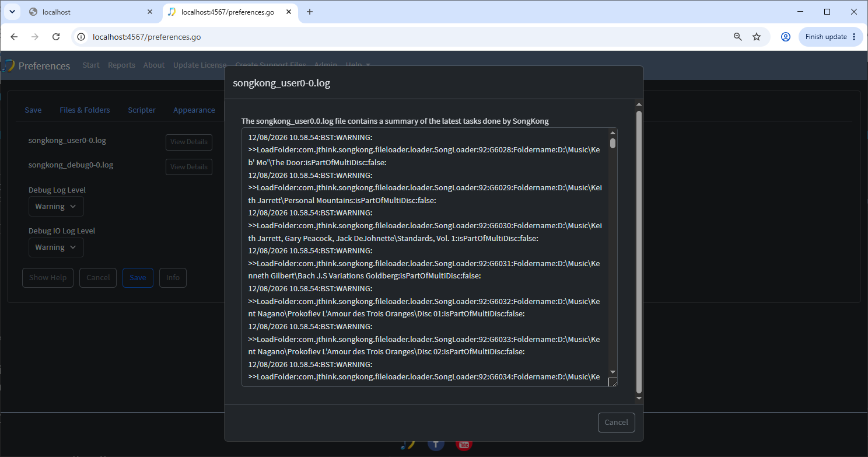Open the zoom magnifier icon in the address bar
The image size is (868, 457).
(738, 37)
